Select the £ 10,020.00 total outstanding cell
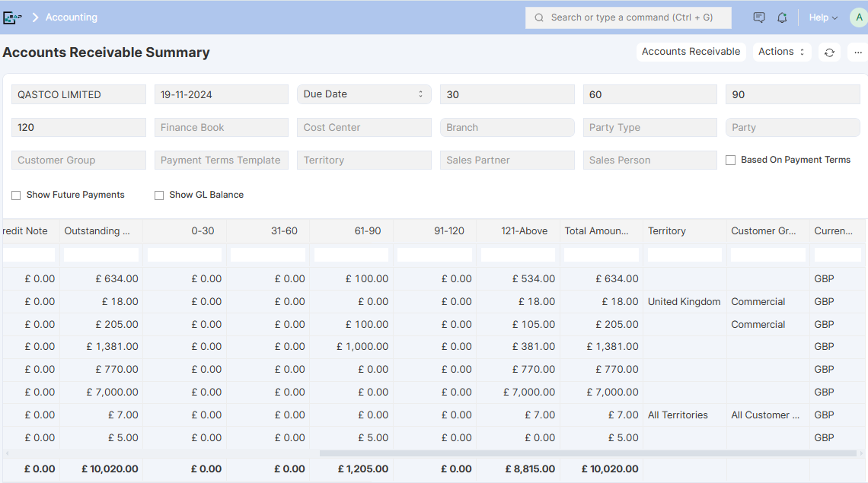Viewport: 868px width, 483px height. point(101,469)
